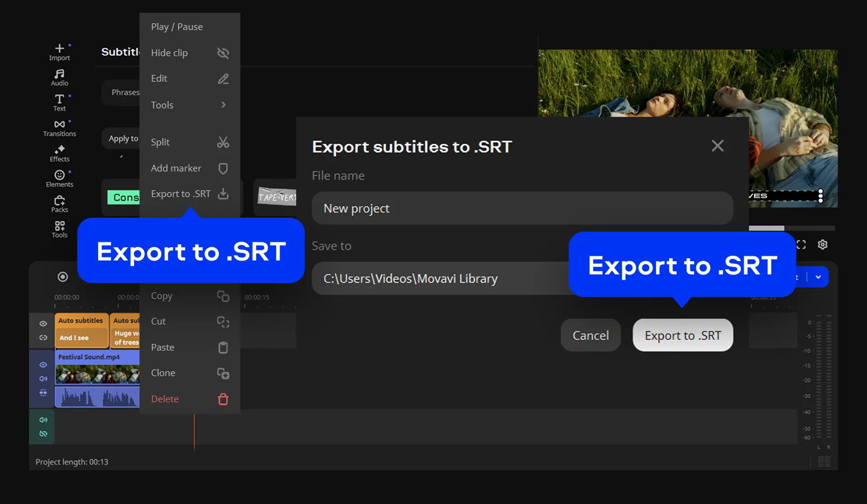Click the preview settings gear icon
The height and width of the screenshot is (504, 867).
[822, 244]
